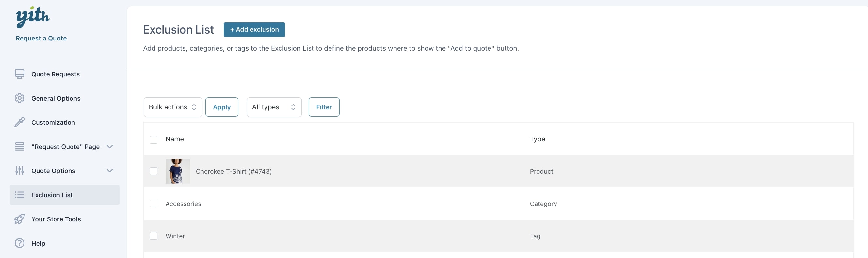
Task: Click the Customization paintbrush icon
Action: tap(20, 122)
